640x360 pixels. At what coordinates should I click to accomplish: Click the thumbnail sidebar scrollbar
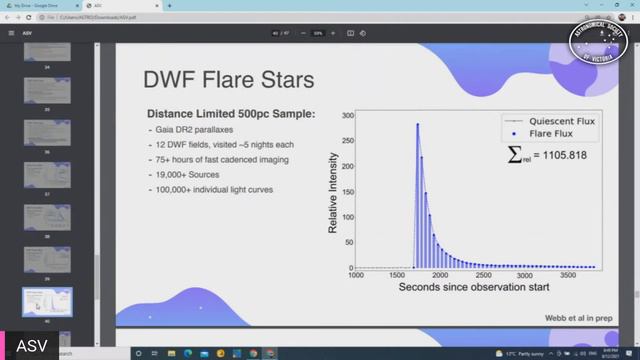tap(97, 277)
